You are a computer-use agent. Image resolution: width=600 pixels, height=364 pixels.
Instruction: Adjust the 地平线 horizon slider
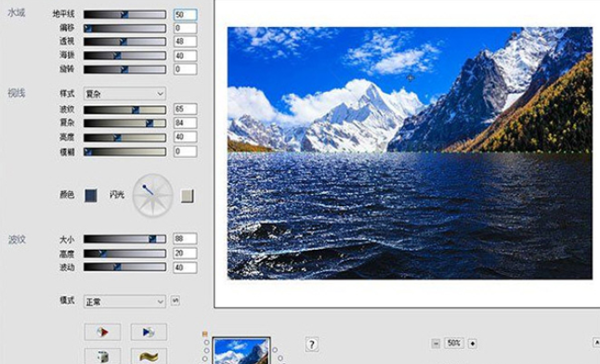tap(124, 15)
